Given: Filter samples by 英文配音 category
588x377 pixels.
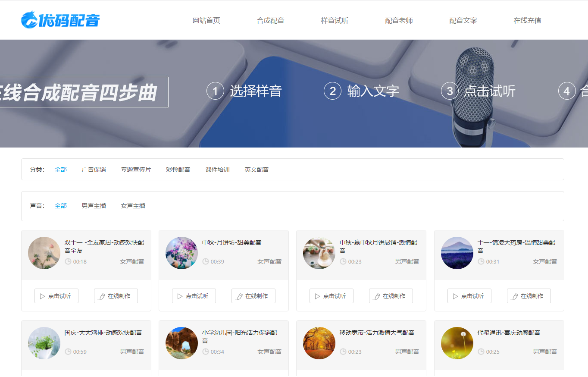Looking at the screenshot, I should [256, 169].
